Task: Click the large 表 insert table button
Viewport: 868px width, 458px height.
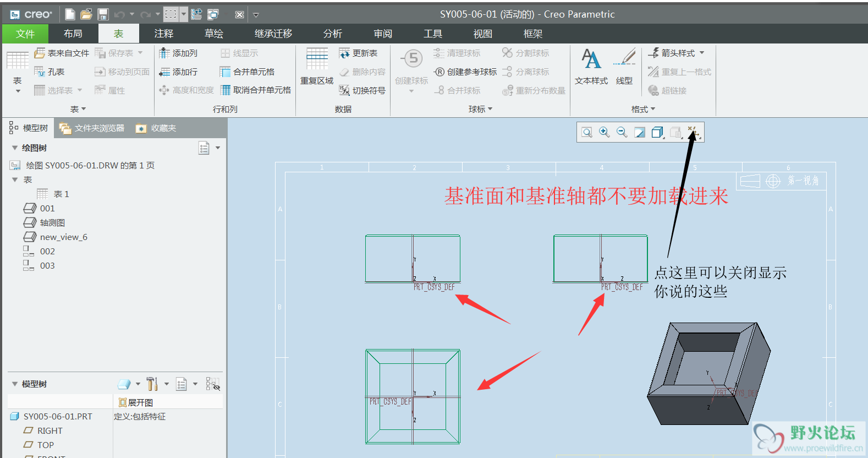Action: [x=18, y=72]
